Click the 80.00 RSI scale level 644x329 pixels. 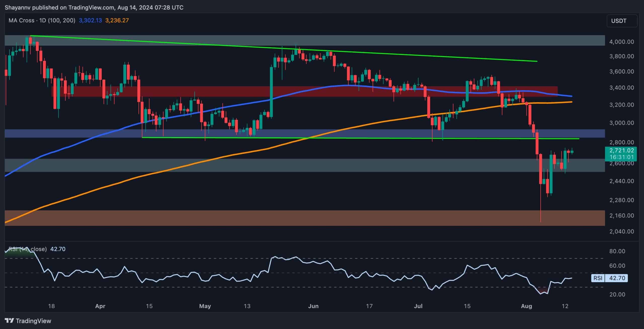[x=617, y=251]
